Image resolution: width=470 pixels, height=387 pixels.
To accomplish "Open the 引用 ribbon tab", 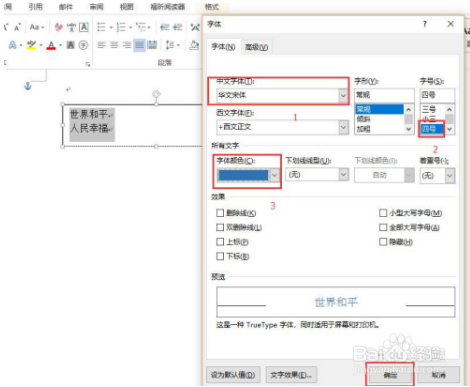I will tap(35, 7).
